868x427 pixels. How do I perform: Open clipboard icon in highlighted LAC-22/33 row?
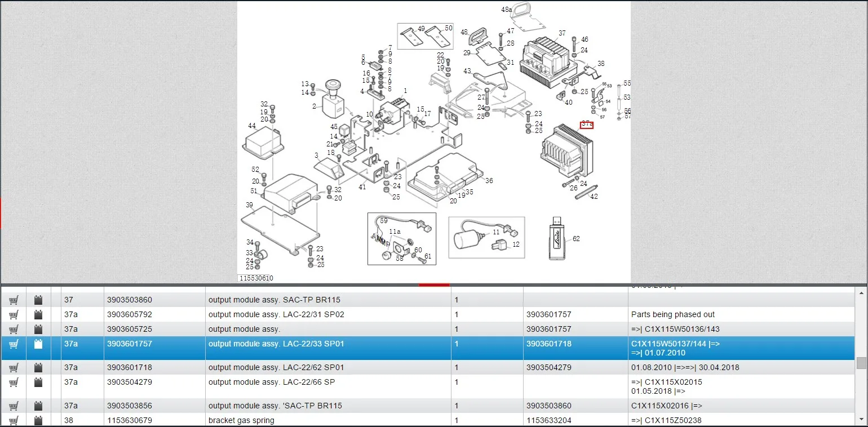point(38,344)
